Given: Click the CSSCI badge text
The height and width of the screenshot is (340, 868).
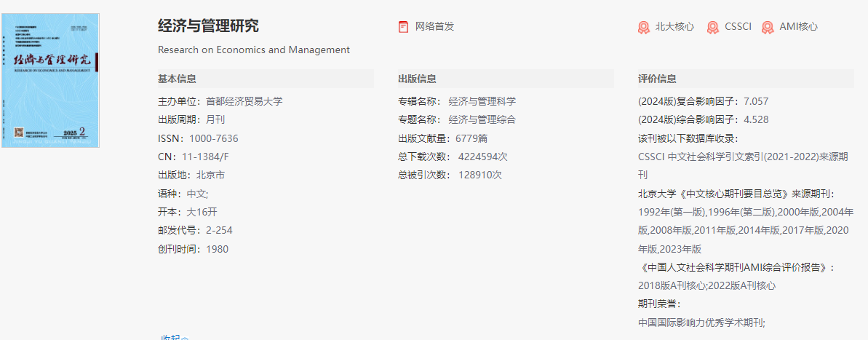Looking at the screenshot, I should [x=738, y=27].
